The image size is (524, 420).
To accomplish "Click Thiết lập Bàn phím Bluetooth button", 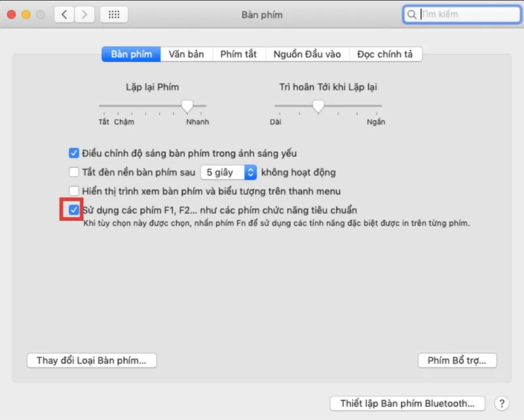I will coord(407,403).
